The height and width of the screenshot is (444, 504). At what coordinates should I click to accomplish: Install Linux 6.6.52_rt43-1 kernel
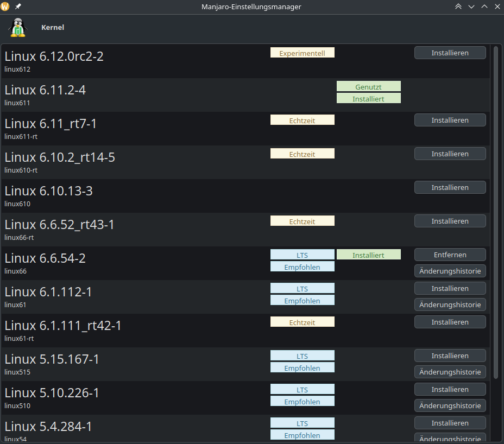[x=450, y=221]
